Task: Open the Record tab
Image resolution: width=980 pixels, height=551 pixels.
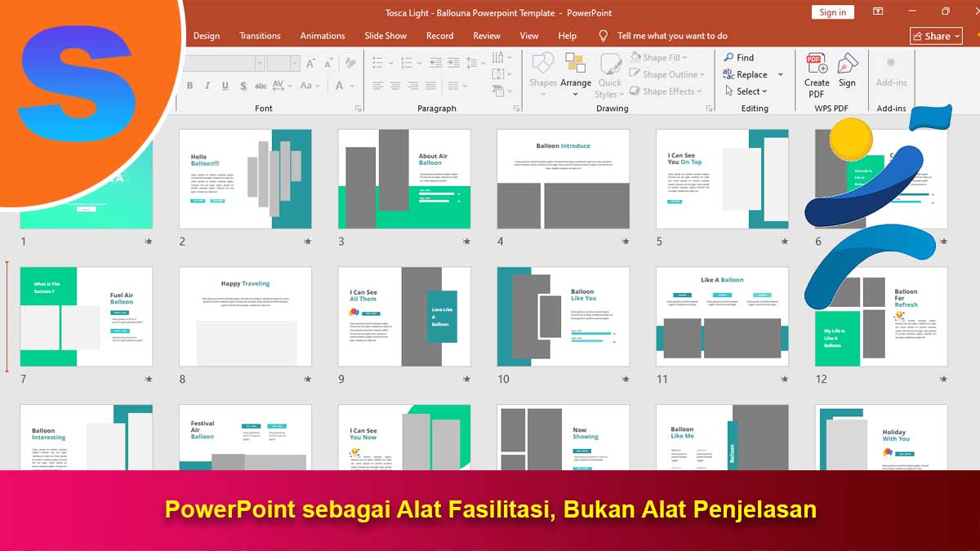Action: pos(439,36)
